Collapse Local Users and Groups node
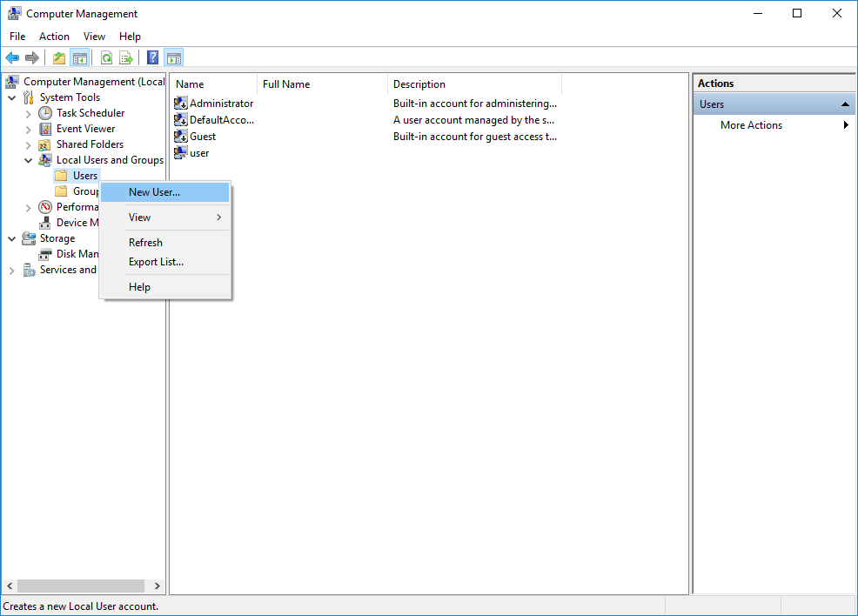 (29, 161)
